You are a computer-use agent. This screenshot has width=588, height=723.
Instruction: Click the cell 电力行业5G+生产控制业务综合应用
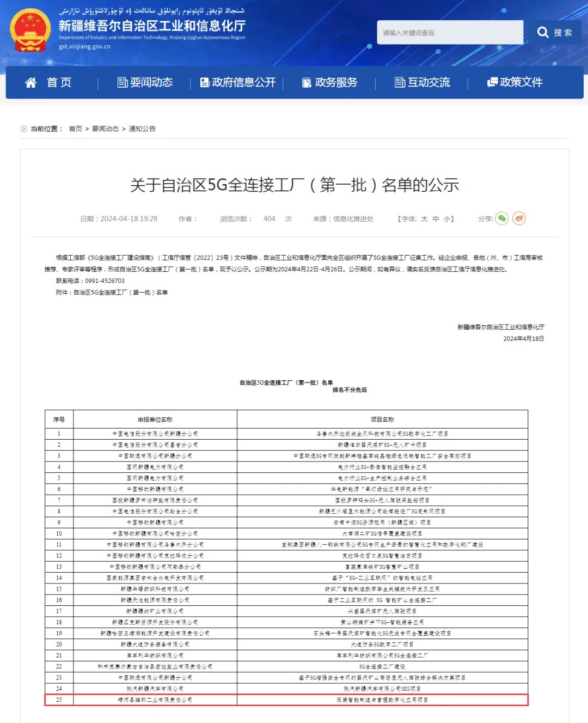pyautogui.click(x=382, y=478)
